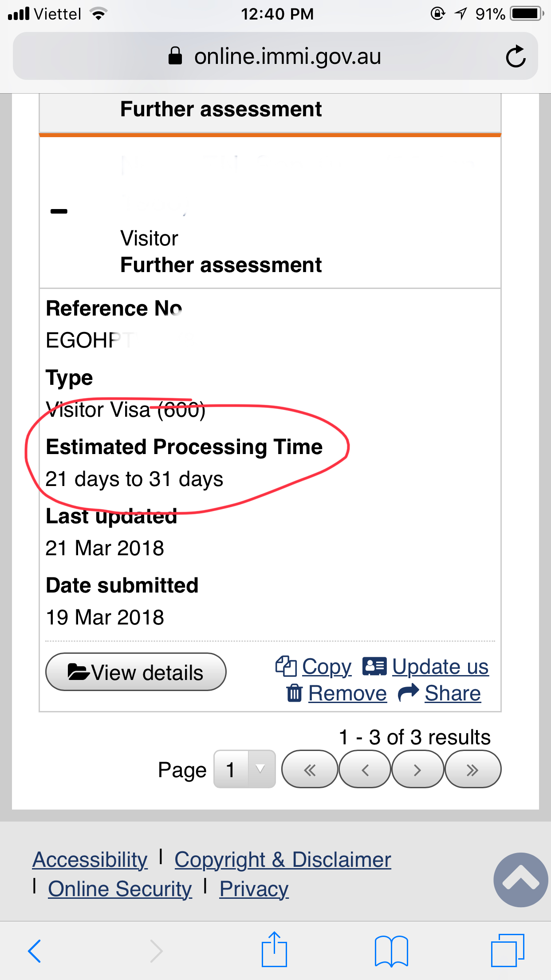Viewport: 551px width, 980px height.
Task: Tap the Safari share icon
Action: coord(275,949)
